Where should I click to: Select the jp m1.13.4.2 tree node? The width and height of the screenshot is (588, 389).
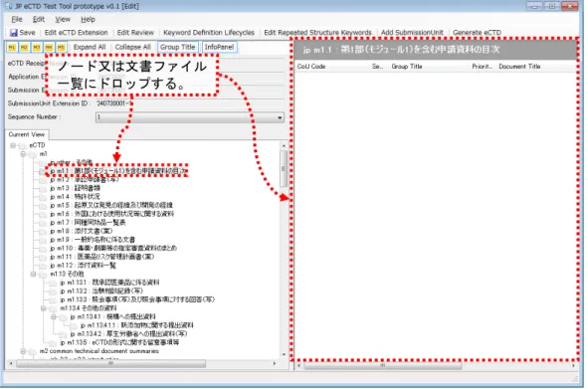tap(128, 334)
